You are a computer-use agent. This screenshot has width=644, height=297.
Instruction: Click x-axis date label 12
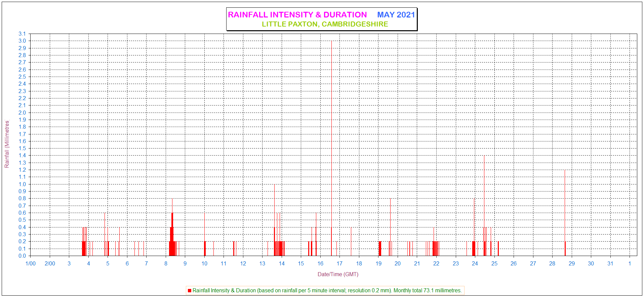pos(243,264)
